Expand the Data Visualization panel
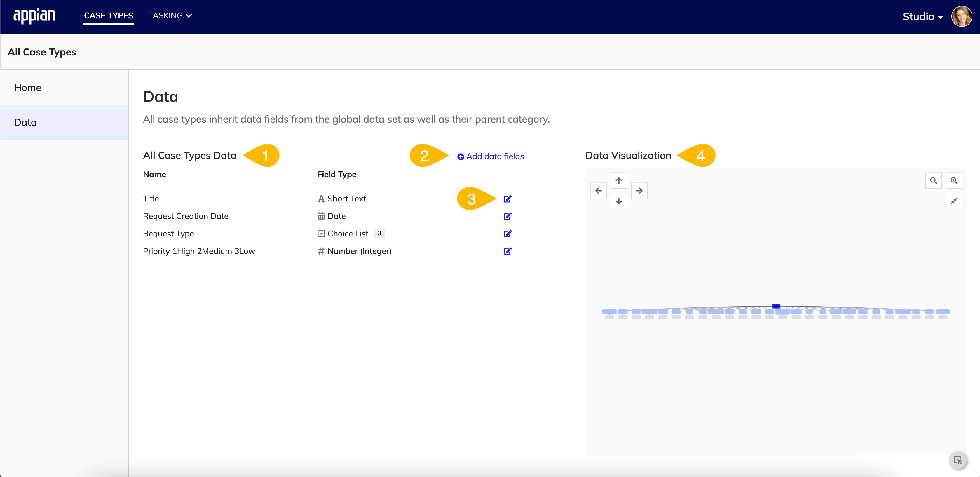The height and width of the screenshot is (477, 980). (x=954, y=201)
